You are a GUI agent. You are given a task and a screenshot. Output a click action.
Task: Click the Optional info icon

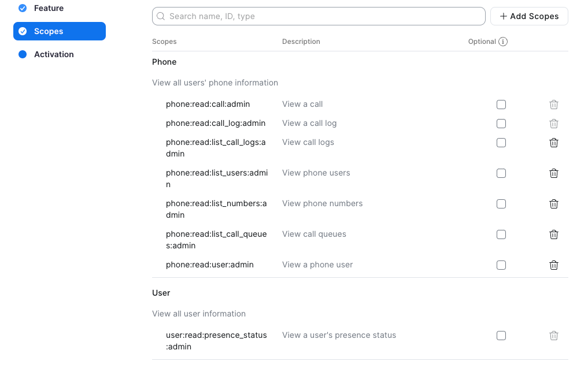click(x=503, y=42)
